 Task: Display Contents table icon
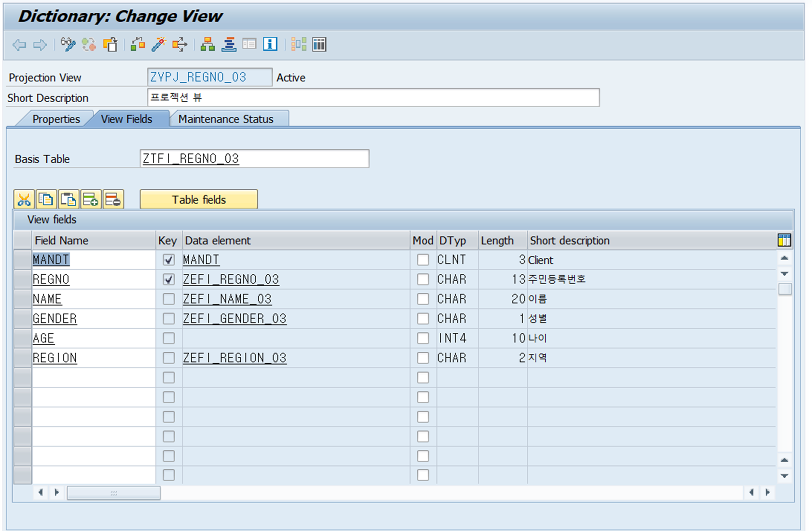[x=319, y=44]
